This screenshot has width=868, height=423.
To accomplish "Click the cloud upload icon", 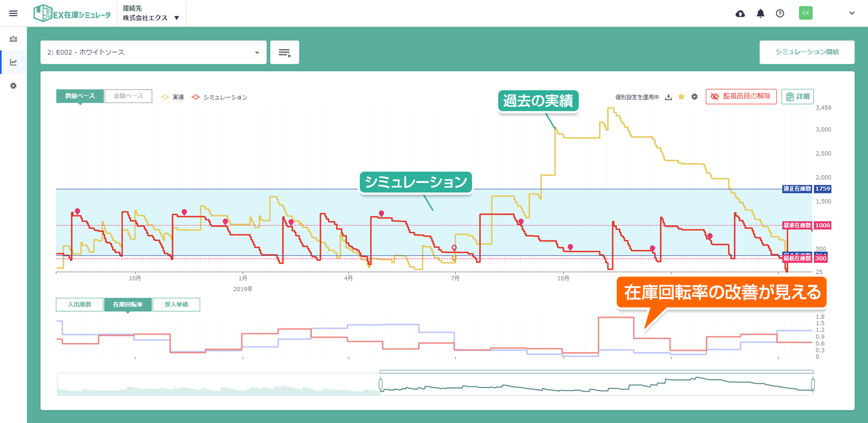I will 740,14.
